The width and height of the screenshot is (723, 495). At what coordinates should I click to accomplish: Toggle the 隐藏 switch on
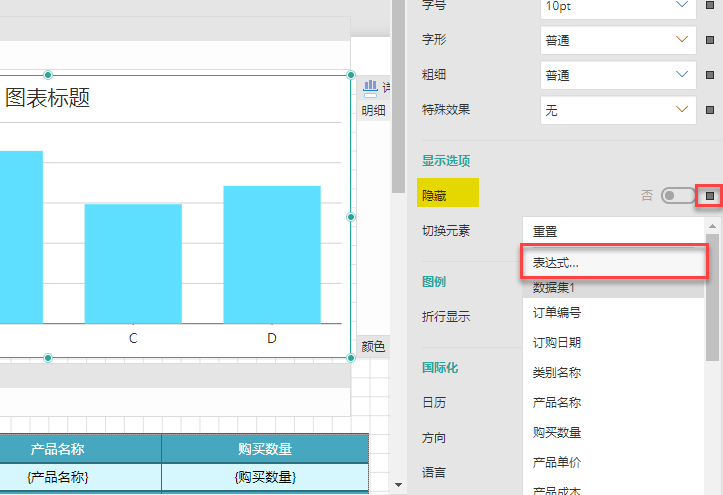677,196
